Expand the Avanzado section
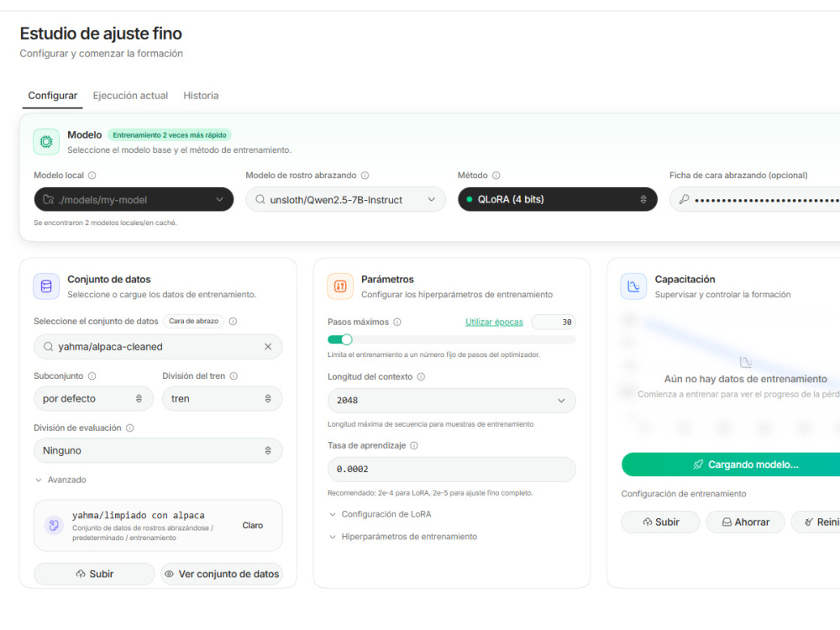This screenshot has width=840, height=630. [x=60, y=480]
